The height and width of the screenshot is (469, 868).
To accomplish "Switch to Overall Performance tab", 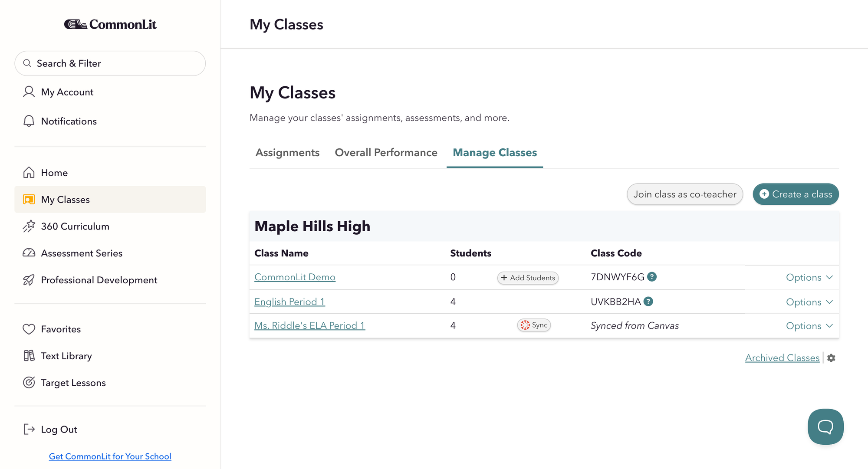I will [386, 153].
